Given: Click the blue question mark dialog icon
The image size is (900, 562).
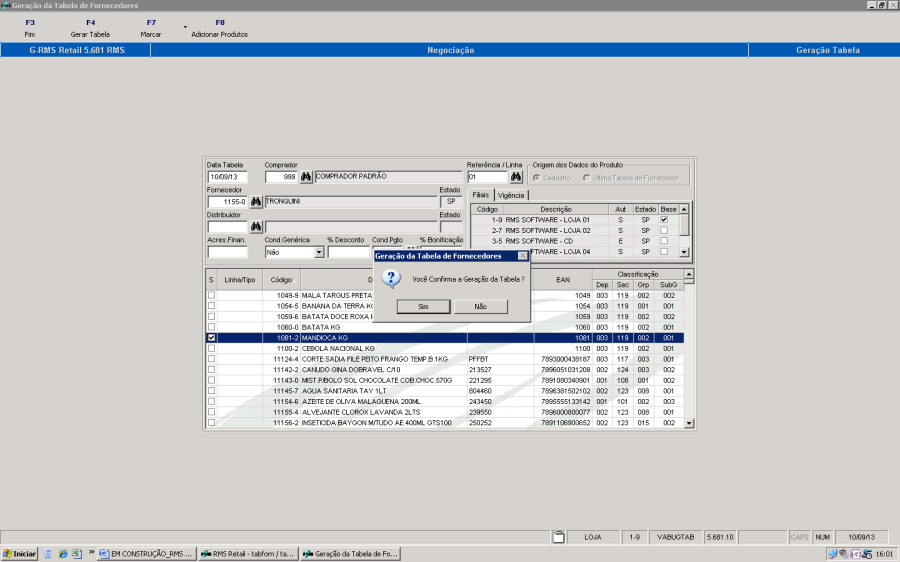Looking at the screenshot, I should [393, 279].
